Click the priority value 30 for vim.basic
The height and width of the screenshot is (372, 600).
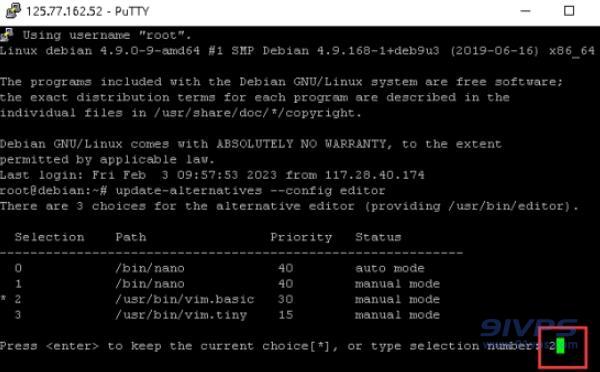[x=285, y=299]
